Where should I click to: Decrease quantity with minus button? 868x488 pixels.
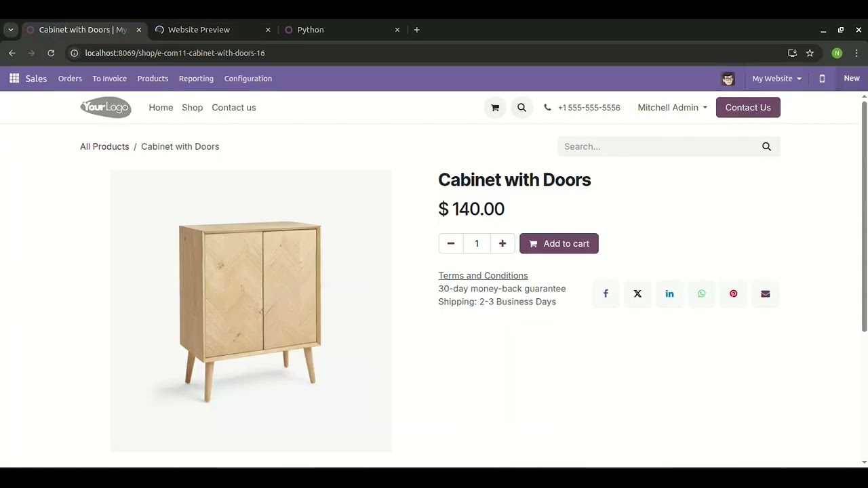coord(451,243)
